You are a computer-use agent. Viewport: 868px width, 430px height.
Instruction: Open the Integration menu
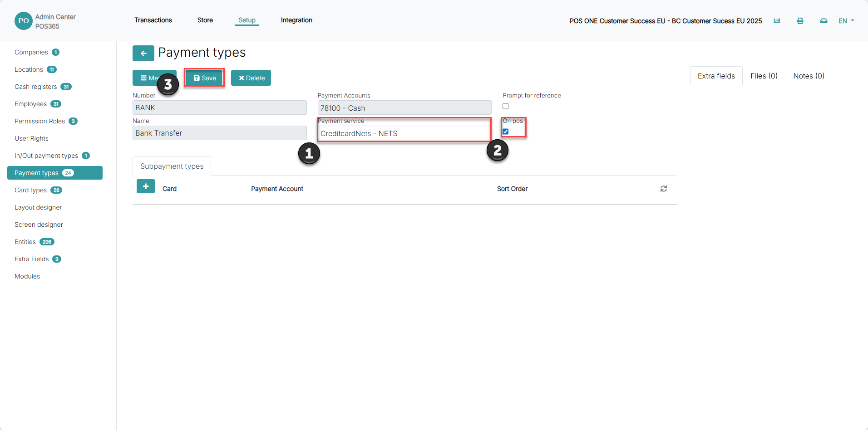click(x=296, y=20)
